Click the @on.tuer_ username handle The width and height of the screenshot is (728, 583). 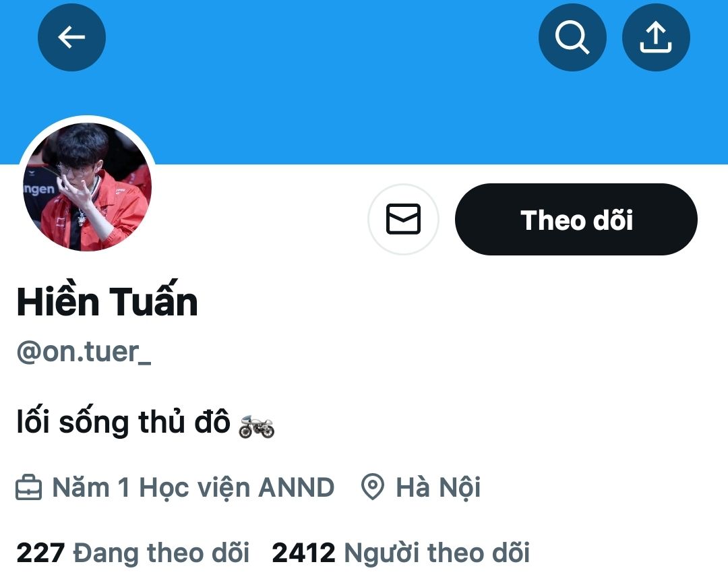84,352
